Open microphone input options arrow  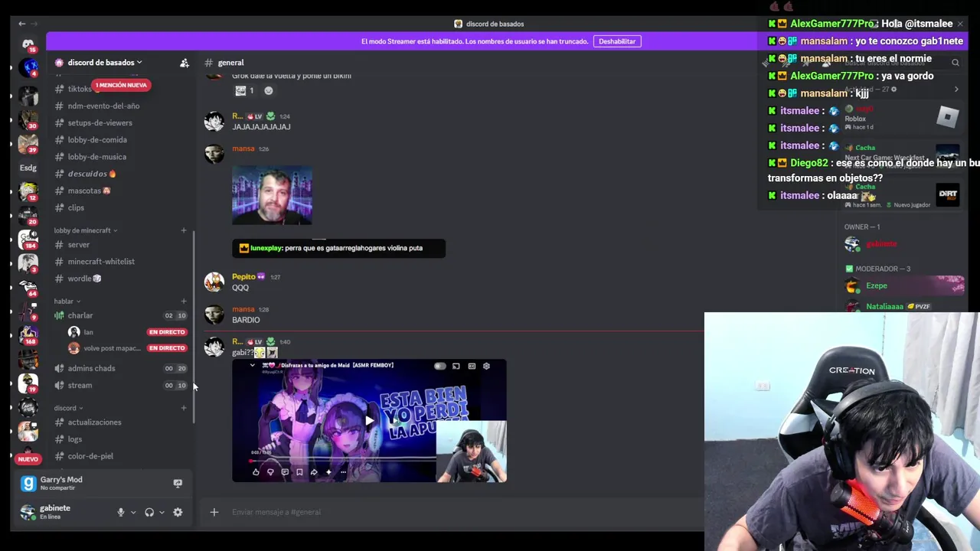(x=133, y=512)
